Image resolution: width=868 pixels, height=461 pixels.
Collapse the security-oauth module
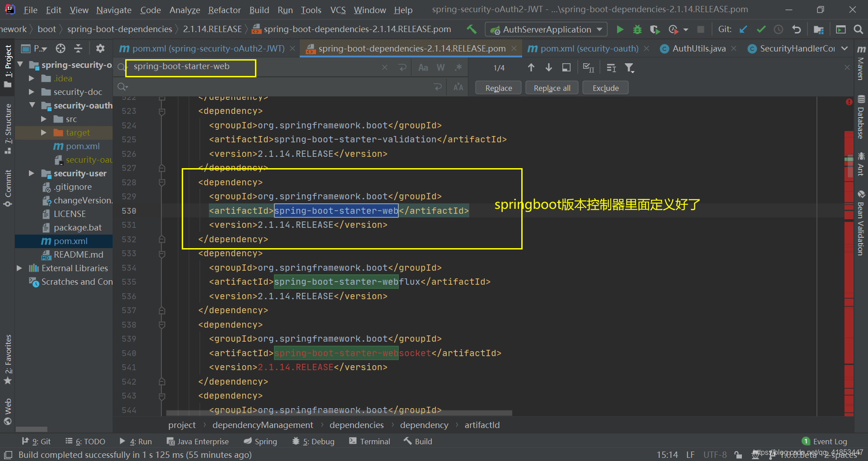tap(32, 105)
